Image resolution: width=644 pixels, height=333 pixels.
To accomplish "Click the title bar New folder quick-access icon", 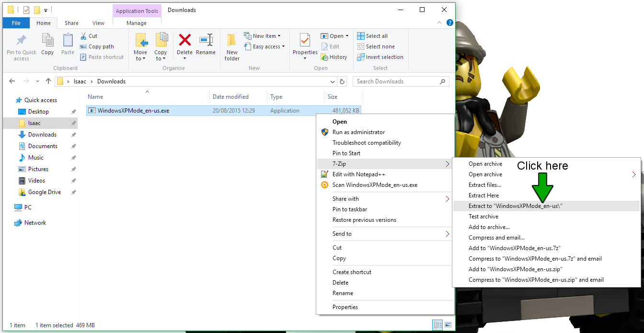I will point(37,10).
